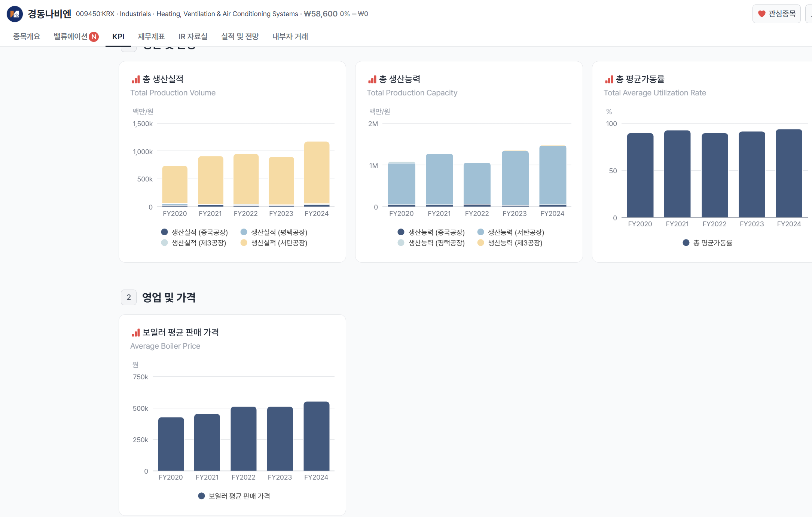The height and width of the screenshot is (517, 812).
Task: Click the 총 생산실적 card title
Action: coord(163,79)
